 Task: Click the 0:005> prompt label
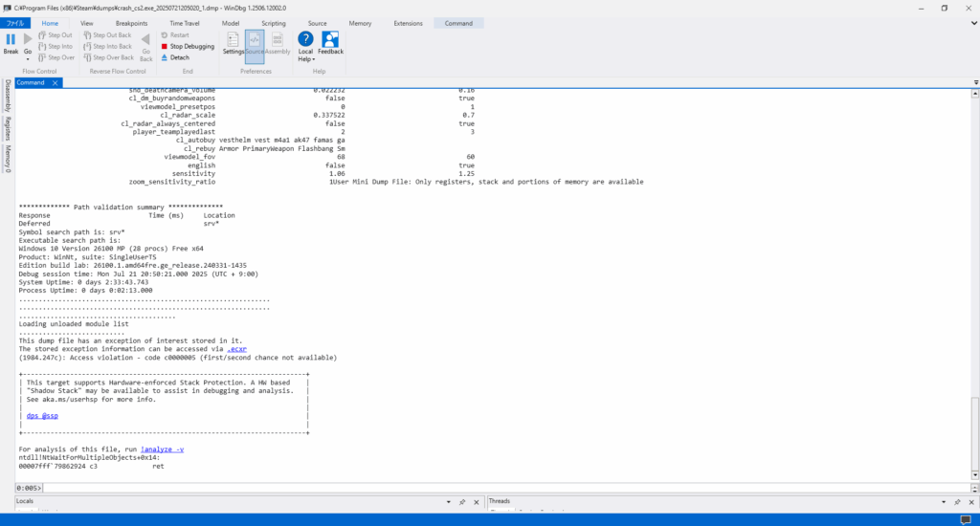pyautogui.click(x=29, y=488)
